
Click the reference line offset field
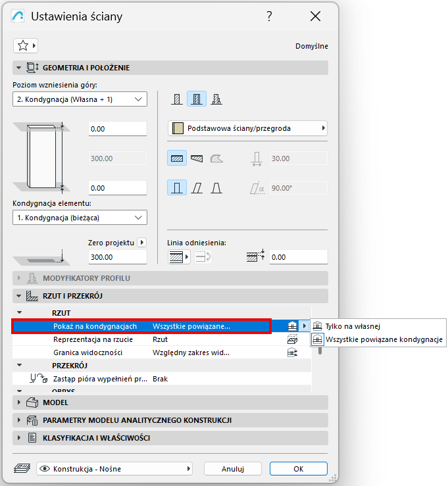tap(298, 257)
